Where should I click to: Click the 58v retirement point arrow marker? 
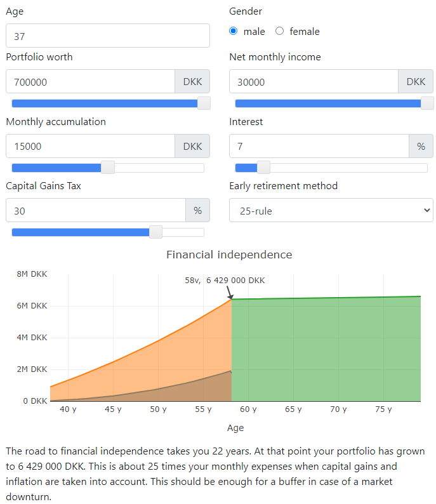pyautogui.click(x=230, y=293)
